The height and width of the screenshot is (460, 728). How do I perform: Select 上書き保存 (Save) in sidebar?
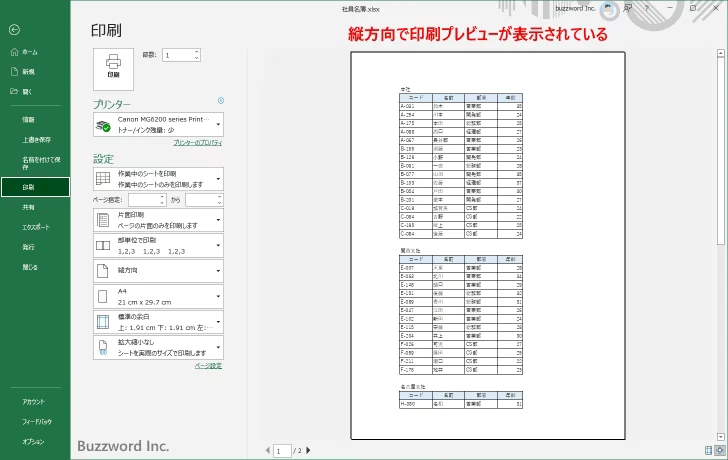pyautogui.click(x=37, y=140)
